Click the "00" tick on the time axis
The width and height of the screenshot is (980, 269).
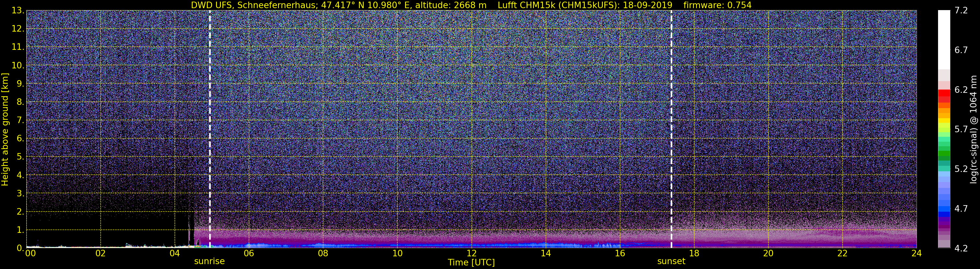tap(30, 253)
